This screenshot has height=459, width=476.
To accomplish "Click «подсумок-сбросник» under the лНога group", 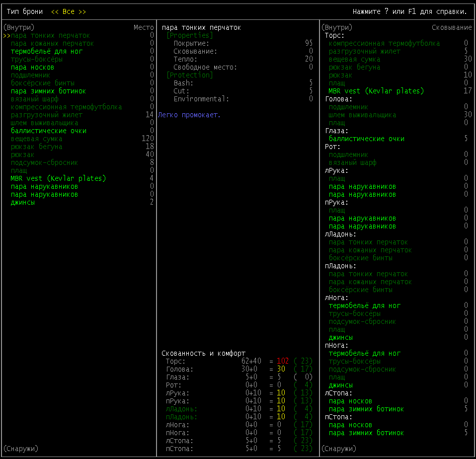I will (x=362, y=321).
